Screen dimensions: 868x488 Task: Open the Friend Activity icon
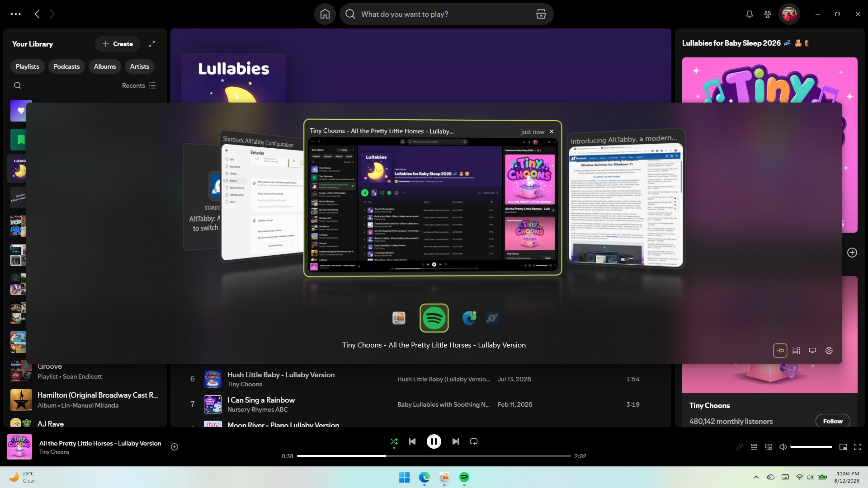768,14
